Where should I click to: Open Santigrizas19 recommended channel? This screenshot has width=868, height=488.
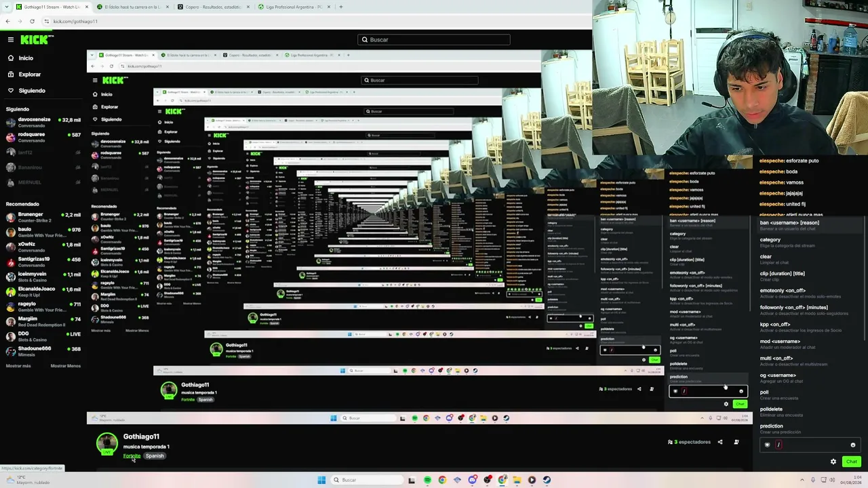pyautogui.click(x=43, y=262)
